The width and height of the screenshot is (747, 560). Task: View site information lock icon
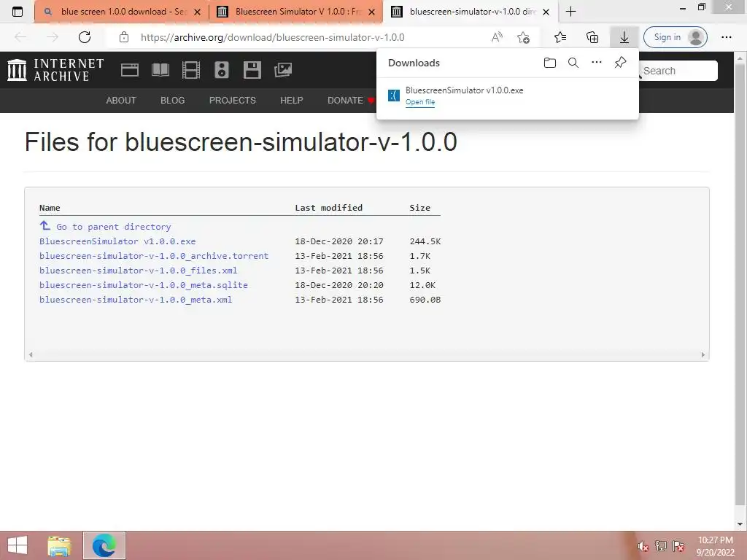124,37
